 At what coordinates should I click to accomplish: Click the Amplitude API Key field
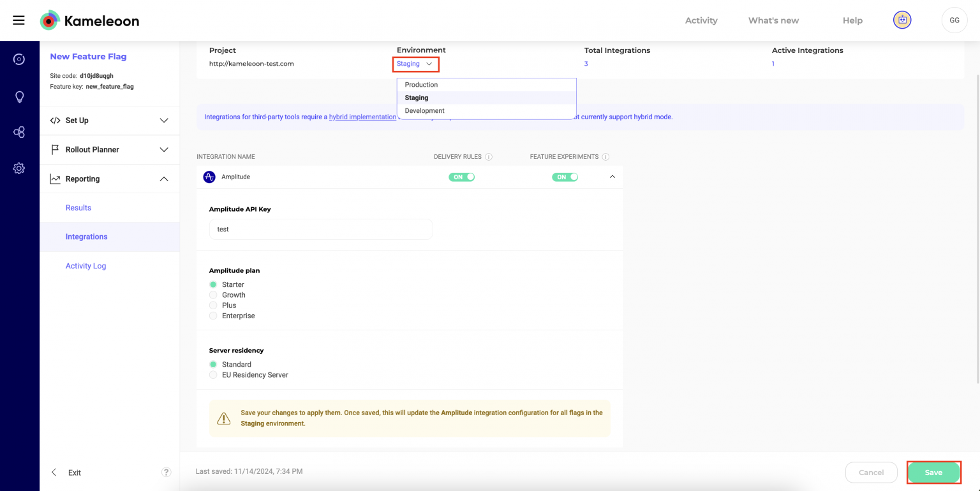pos(321,230)
